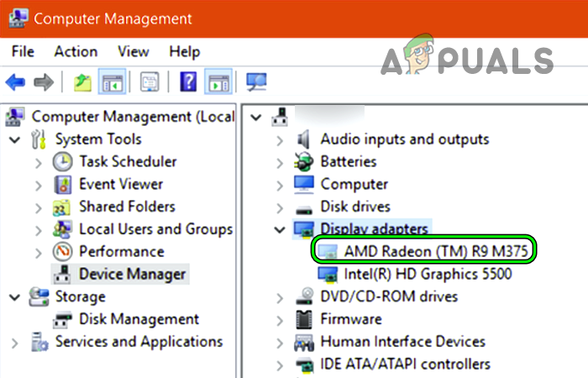Click the Firmware chip icon

tap(304, 319)
